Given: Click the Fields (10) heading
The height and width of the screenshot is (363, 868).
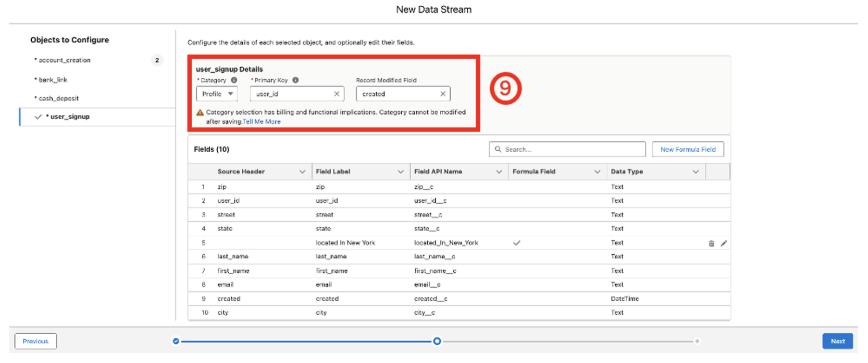Looking at the screenshot, I should [x=211, y=149].
